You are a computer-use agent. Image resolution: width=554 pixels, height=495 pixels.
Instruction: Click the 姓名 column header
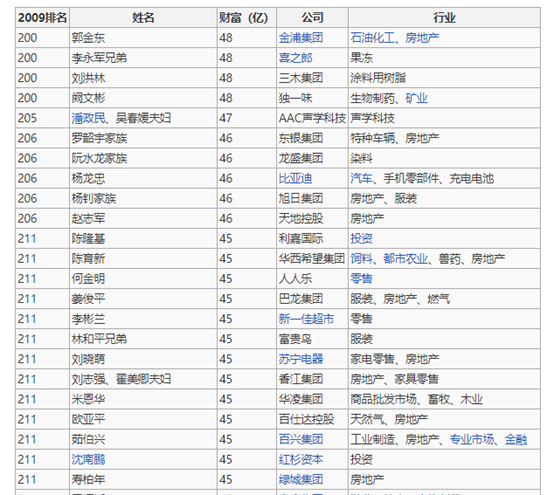tap(143, 18)
